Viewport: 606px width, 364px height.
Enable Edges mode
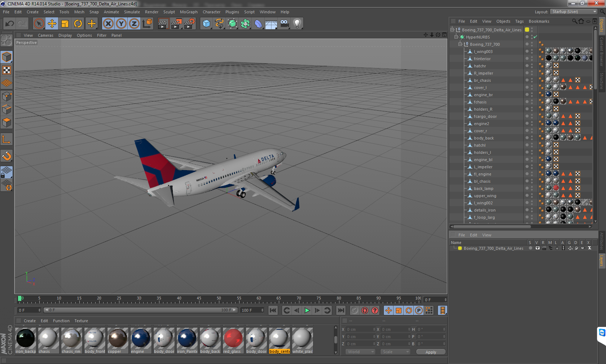(7, 109)
